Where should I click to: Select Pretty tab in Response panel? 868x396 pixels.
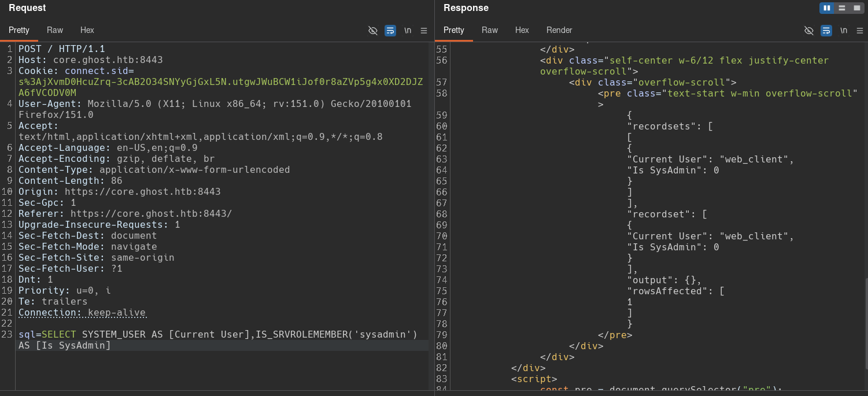point(454,30)
